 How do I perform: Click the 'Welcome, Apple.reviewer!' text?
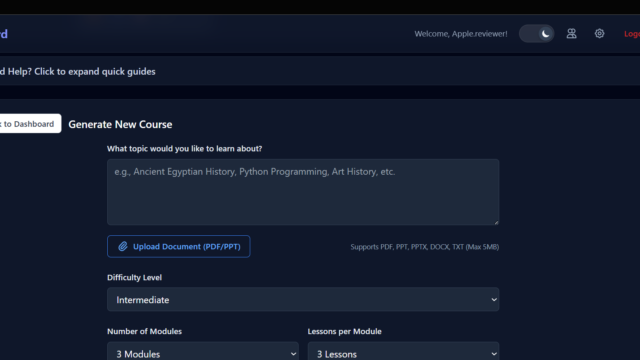click(461, 34)
